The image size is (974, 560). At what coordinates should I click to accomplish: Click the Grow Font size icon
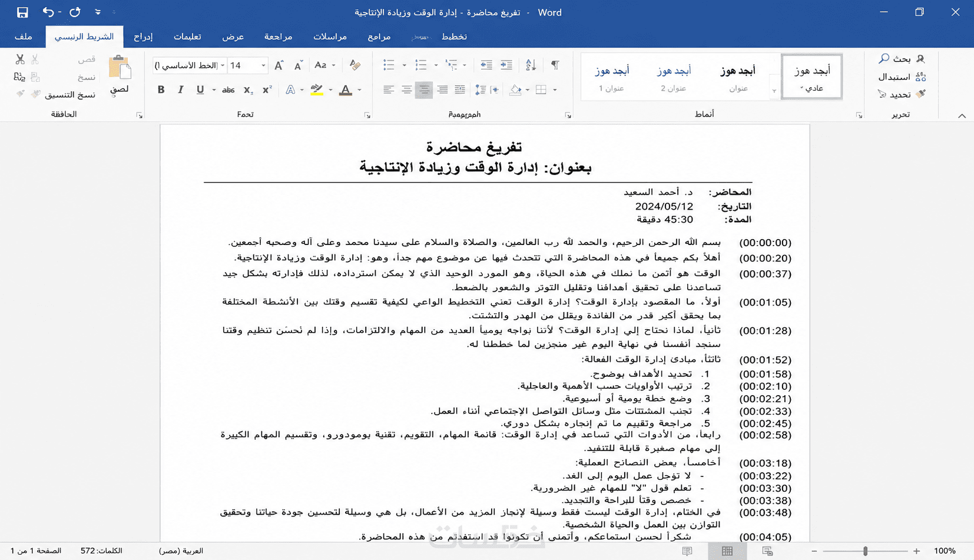click(x=279, y=65)
